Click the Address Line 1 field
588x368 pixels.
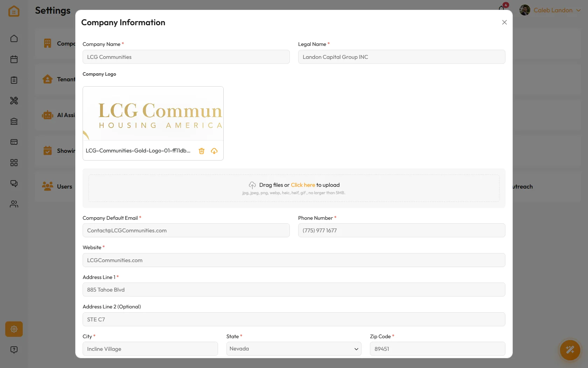point(294,289)
